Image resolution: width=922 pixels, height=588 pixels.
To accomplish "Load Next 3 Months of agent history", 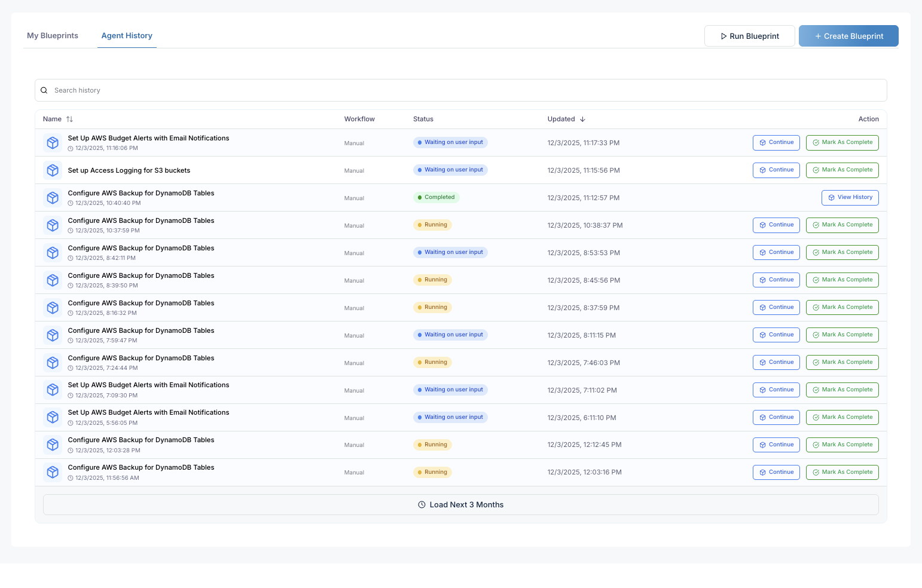I will (x=460, y=504).
